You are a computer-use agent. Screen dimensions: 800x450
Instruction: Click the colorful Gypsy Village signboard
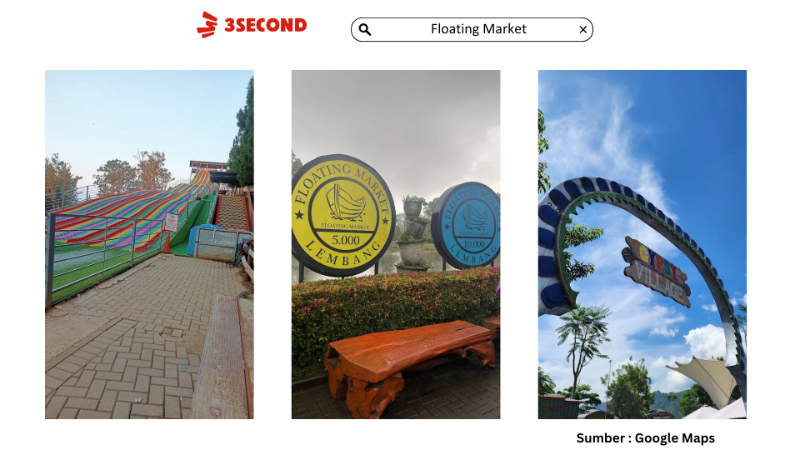(x=657, y=272)
